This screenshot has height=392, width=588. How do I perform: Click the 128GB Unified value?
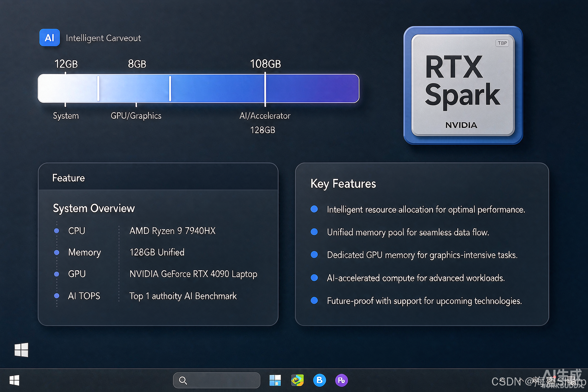coord(157,252)
